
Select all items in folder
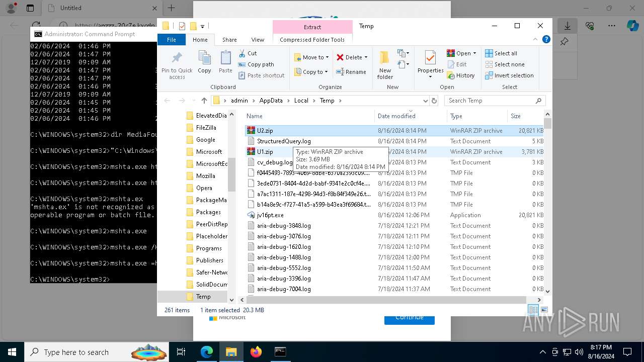(501, 53)
